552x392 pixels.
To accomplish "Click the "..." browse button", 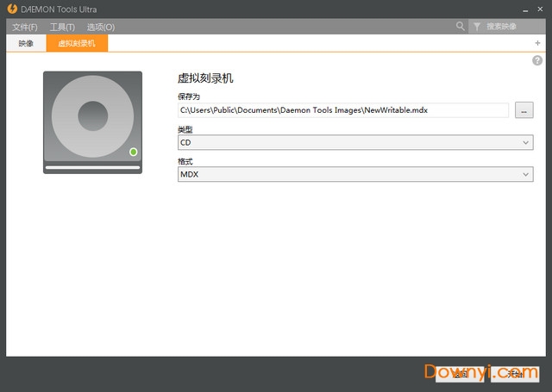I will pos(524,110).
